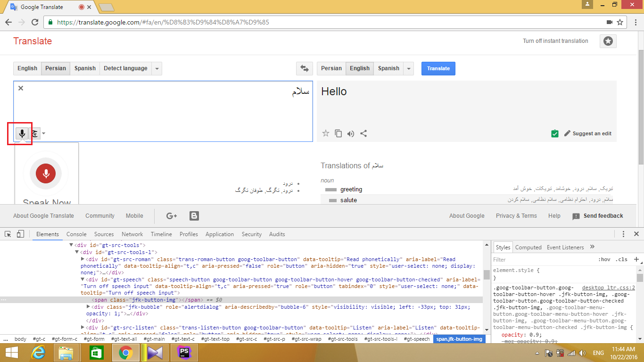
Task: Expand the input tools dropdown arrow
Action: 43,133
